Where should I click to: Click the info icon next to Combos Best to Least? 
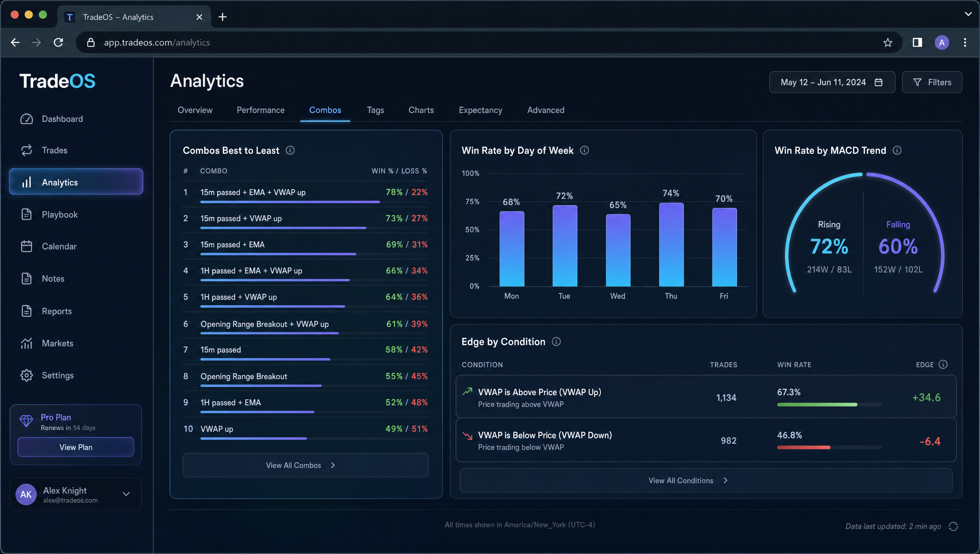290,150
